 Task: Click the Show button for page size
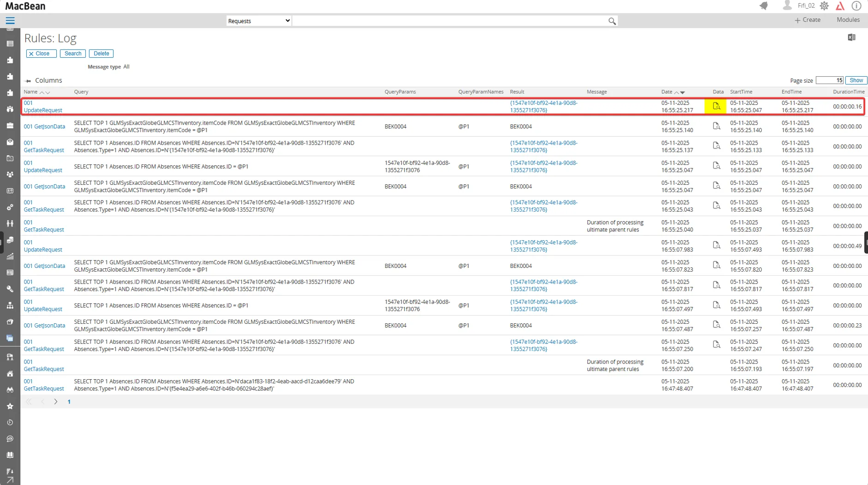[x=856, y=80]
